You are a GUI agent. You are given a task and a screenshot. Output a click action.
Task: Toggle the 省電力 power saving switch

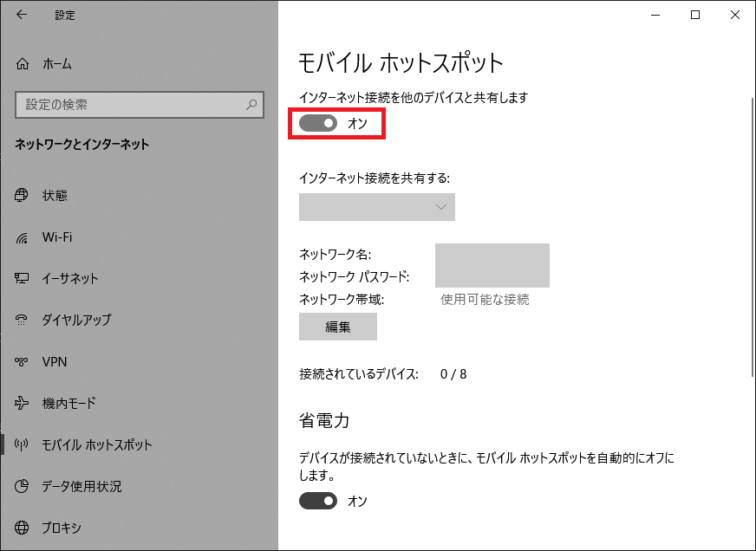tap(318, 501)
